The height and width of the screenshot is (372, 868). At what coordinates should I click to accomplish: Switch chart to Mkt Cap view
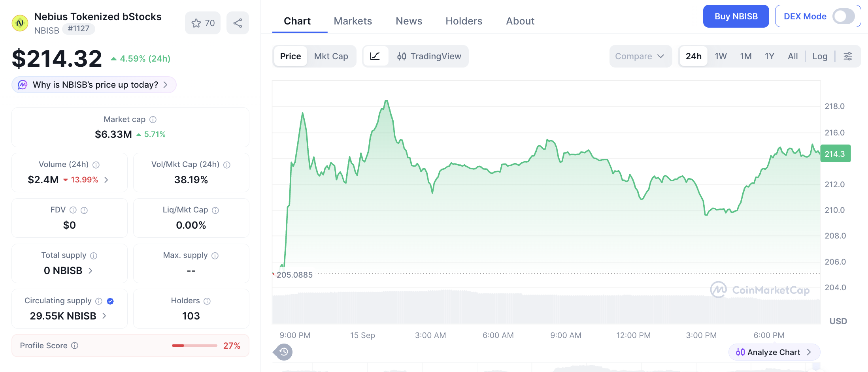coord(331,56)
